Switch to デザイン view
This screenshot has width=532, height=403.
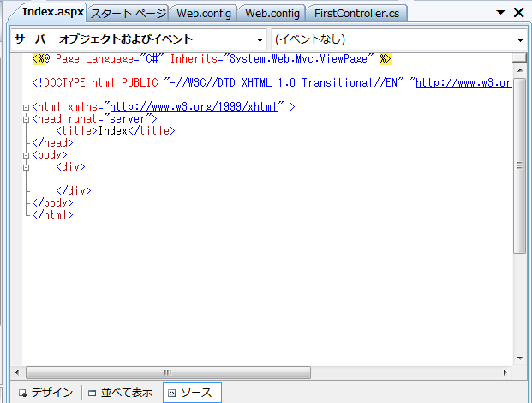[45, 393]
